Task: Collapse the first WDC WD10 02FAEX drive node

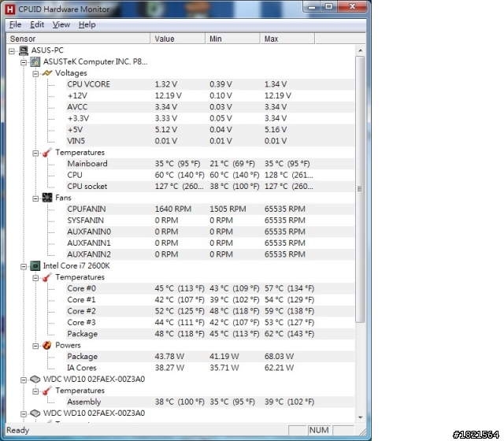Action: 24,380
